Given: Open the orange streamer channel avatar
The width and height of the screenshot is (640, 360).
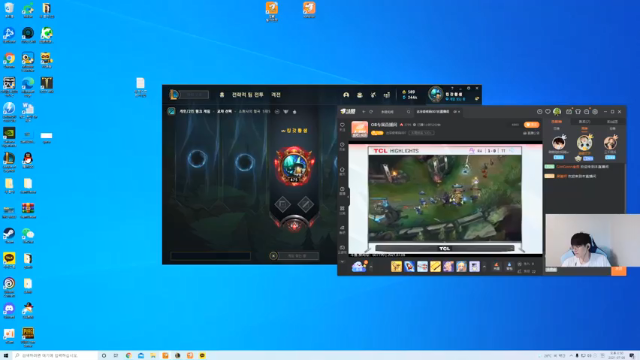Looking at the screenshot, I should pyautogui.click(x=360, y=129).
